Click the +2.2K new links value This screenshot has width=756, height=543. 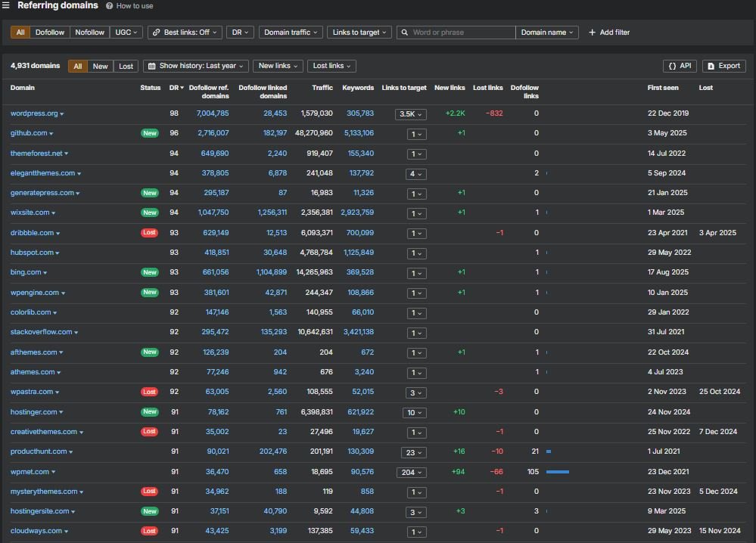[x=455, y=113]
